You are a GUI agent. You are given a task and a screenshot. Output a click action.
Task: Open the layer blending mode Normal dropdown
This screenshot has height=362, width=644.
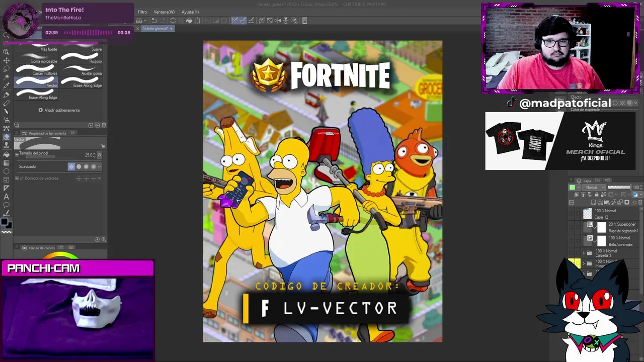(594, 188)
